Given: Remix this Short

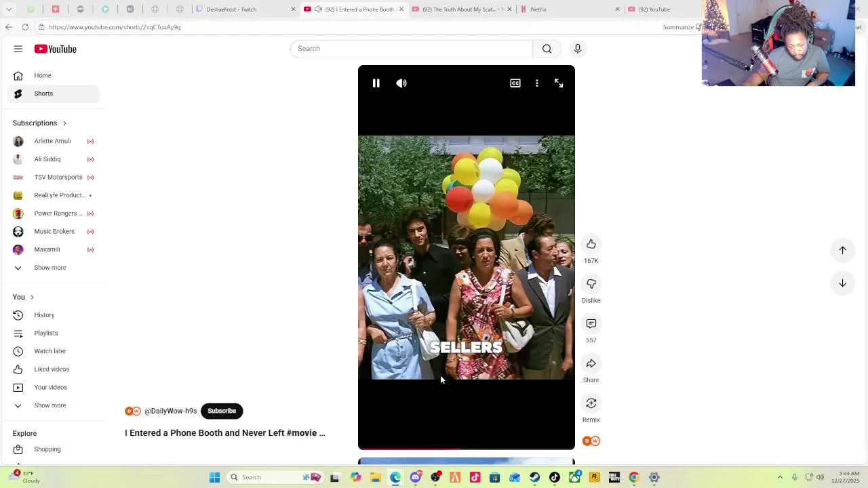Looking at the screenshot, I should click(x=591, y=403).
